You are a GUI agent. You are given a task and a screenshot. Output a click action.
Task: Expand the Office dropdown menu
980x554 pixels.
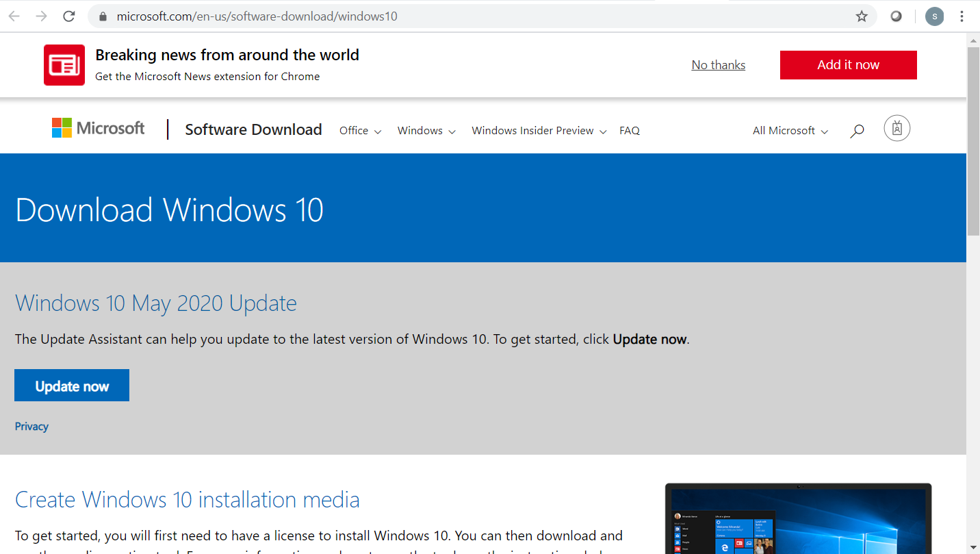pyautogui.click(x=360, y=131)
